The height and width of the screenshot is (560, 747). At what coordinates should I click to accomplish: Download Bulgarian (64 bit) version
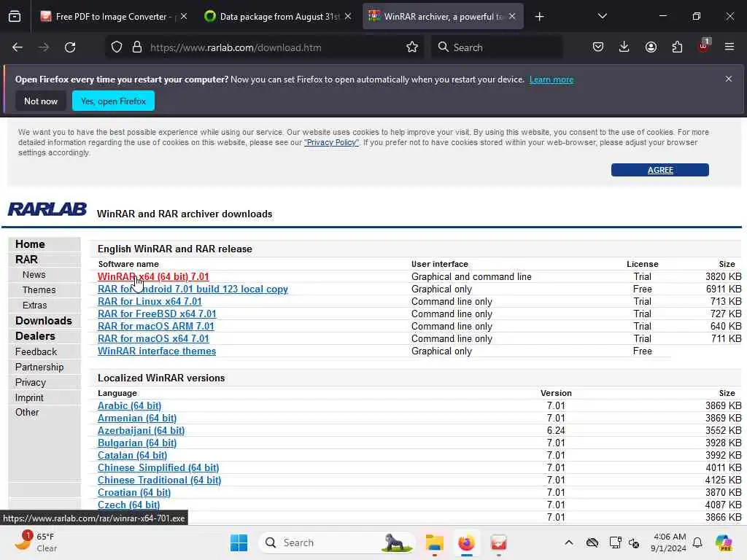click(136, 443)
